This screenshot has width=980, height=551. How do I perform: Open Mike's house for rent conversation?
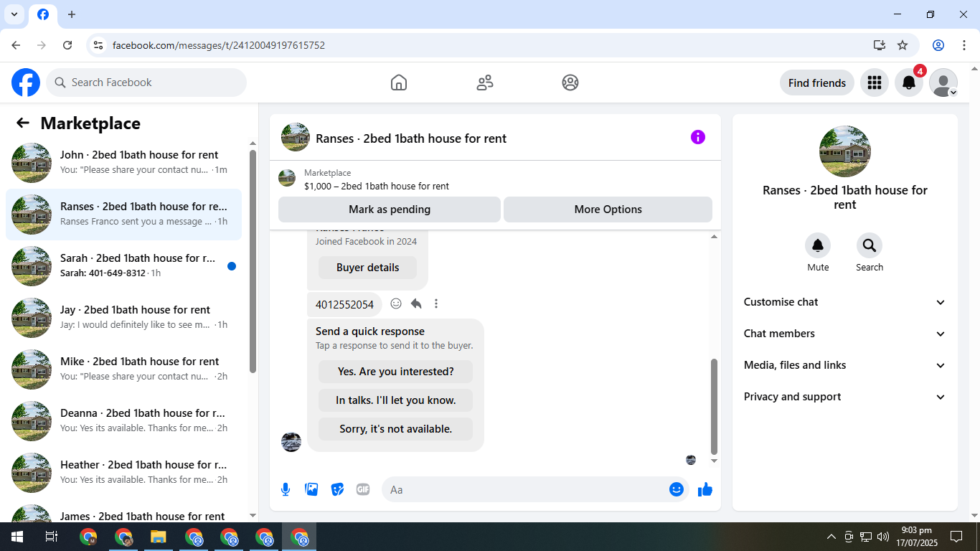(123, 369)
